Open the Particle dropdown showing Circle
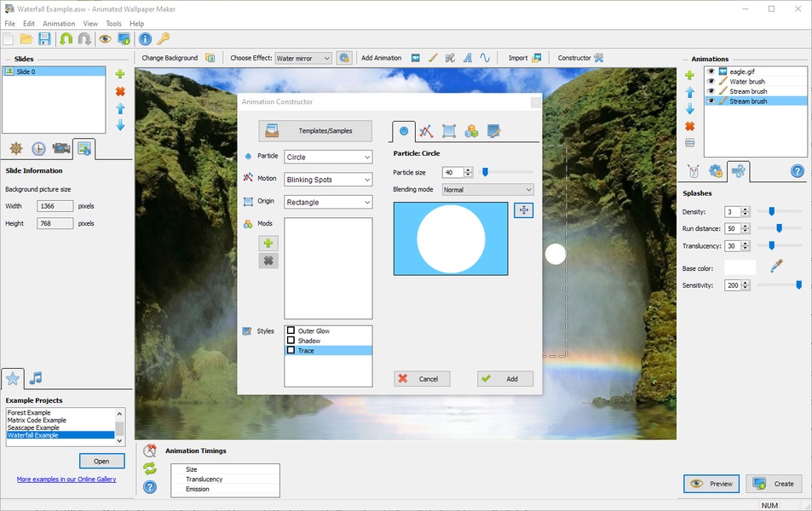The width and height of the screenshot is (812, 511). coord(328,157)
